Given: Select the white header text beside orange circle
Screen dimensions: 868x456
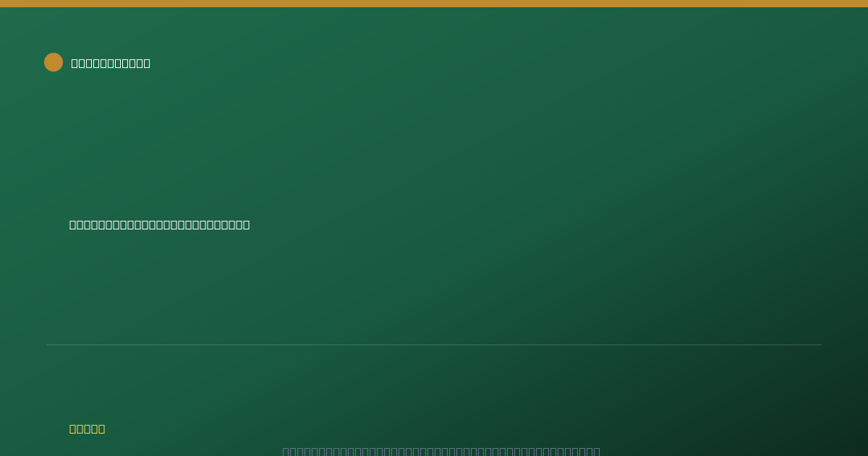Looking at the screenshot, I should [111, 63].
